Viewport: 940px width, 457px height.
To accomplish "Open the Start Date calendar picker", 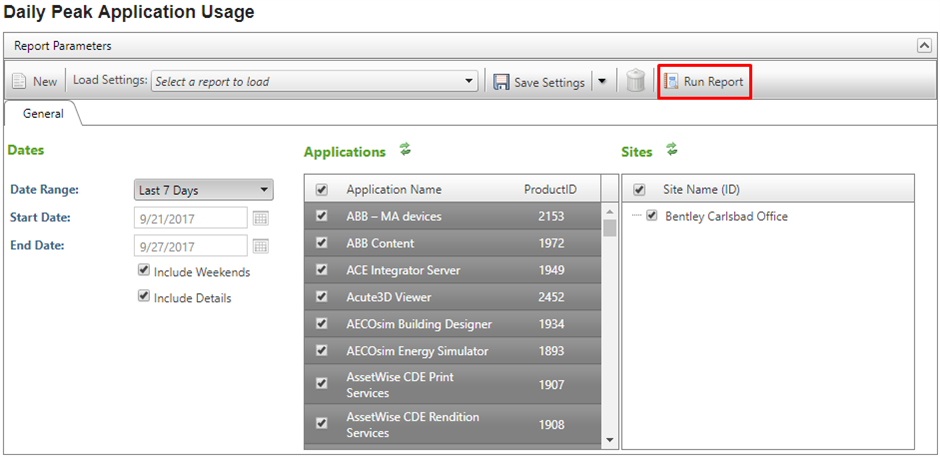I will point(261,218).
